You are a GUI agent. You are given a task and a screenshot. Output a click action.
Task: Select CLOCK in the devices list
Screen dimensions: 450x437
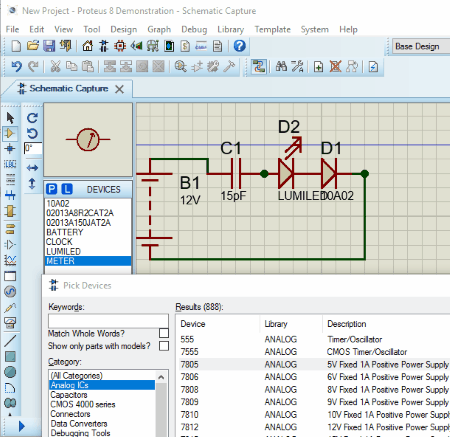point(88,242)
